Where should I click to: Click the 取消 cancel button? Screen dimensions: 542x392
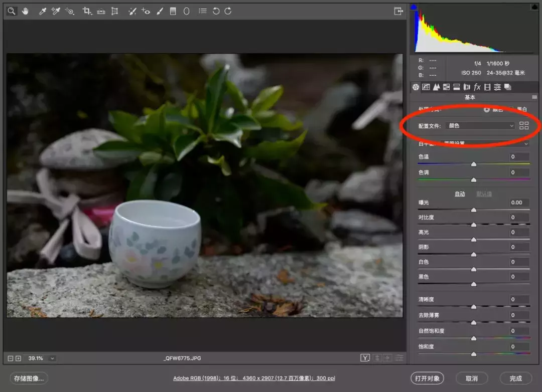[x=472, y=378]
